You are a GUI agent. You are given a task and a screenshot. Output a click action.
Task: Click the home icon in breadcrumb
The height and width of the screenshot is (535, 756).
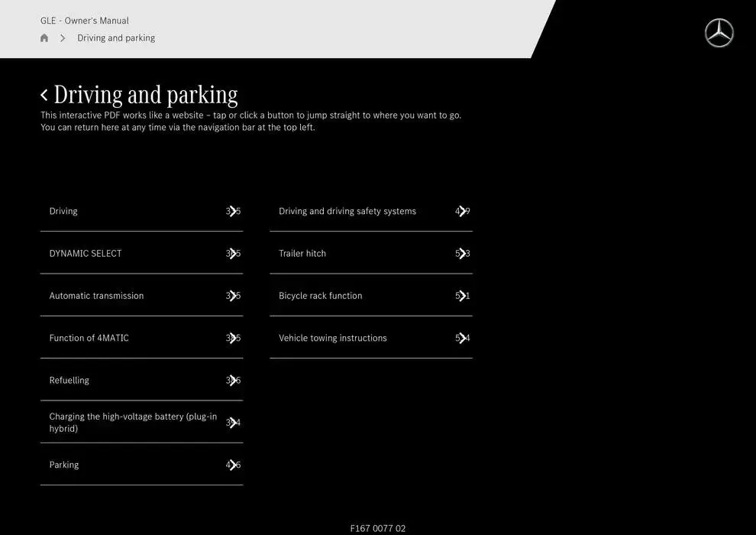pos(44,38)
